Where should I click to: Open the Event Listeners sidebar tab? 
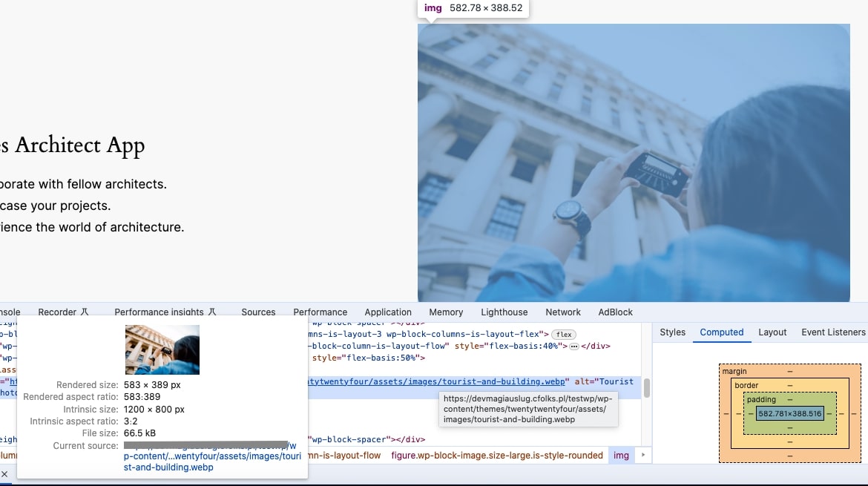coord(833,332)
